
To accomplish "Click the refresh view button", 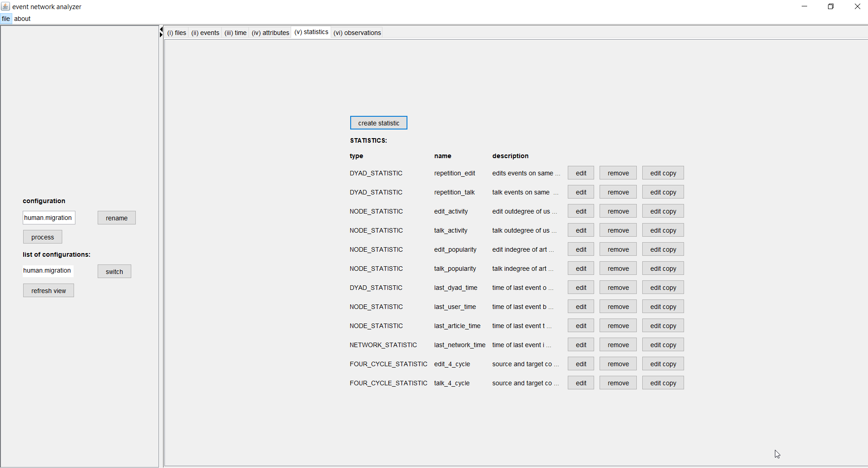I will tap(49, 291).
